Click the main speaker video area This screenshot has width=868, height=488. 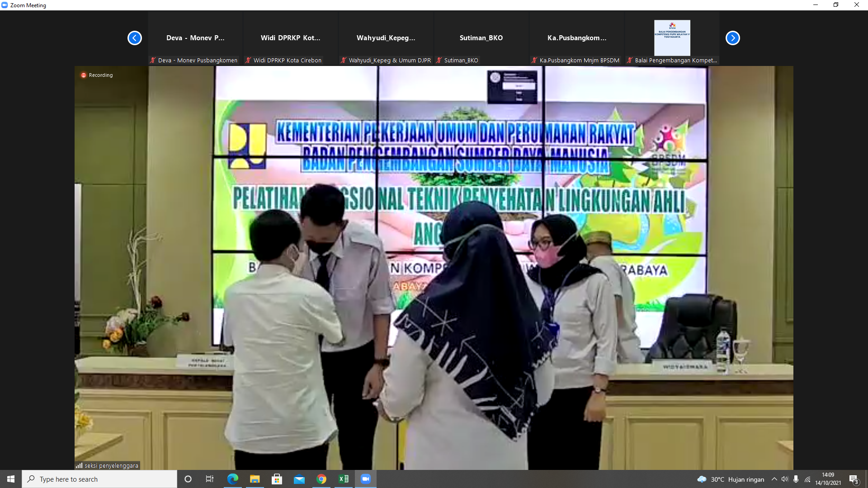(434, 268)
